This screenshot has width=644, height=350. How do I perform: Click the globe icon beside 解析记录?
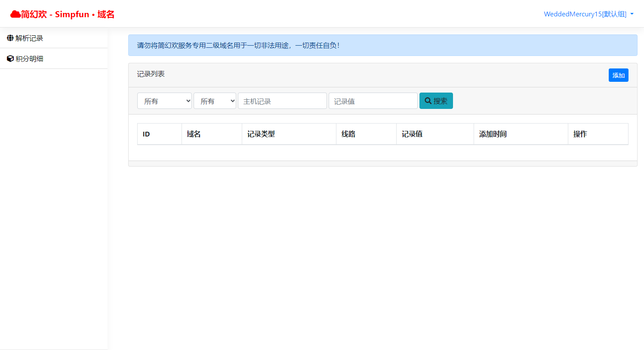pyautogui.click(x=10, y=38)
